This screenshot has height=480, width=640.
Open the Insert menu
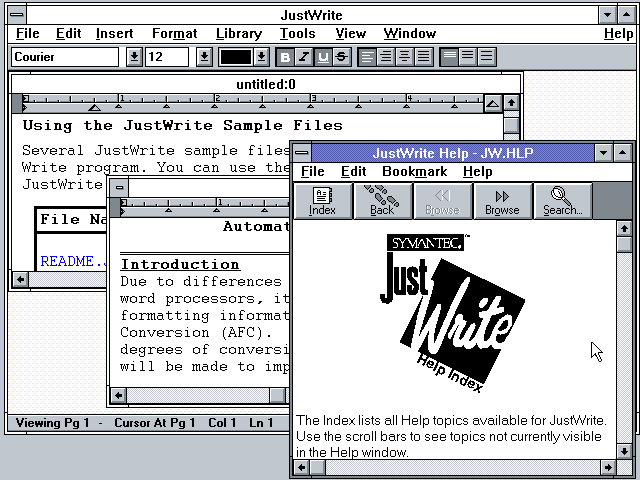click(114, 33)
